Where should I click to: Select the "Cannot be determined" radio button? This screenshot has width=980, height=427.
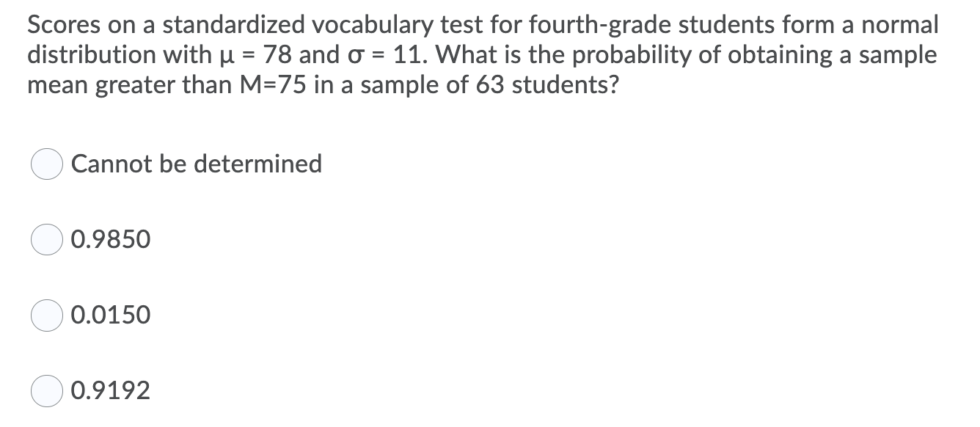coord(47,164)
